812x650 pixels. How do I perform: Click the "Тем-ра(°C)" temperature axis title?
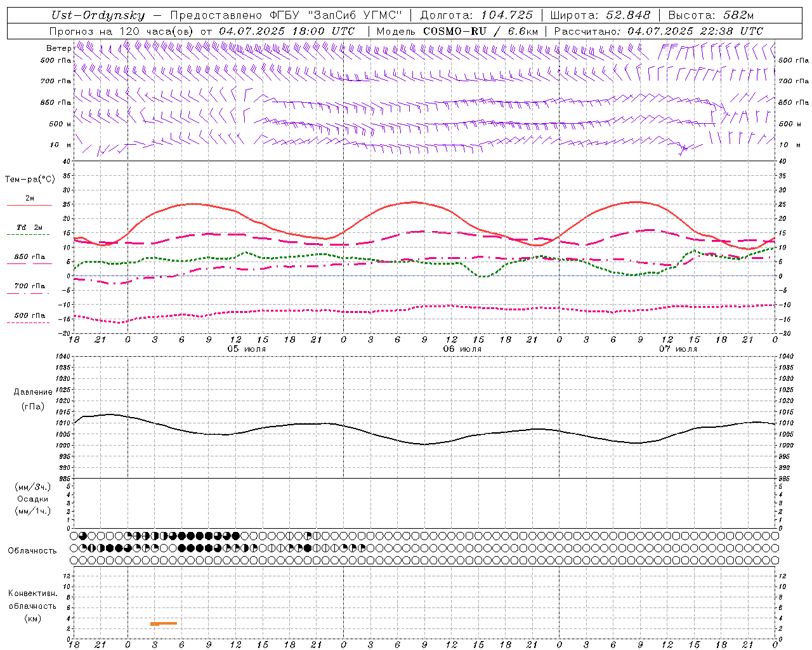tap(30, 180)
